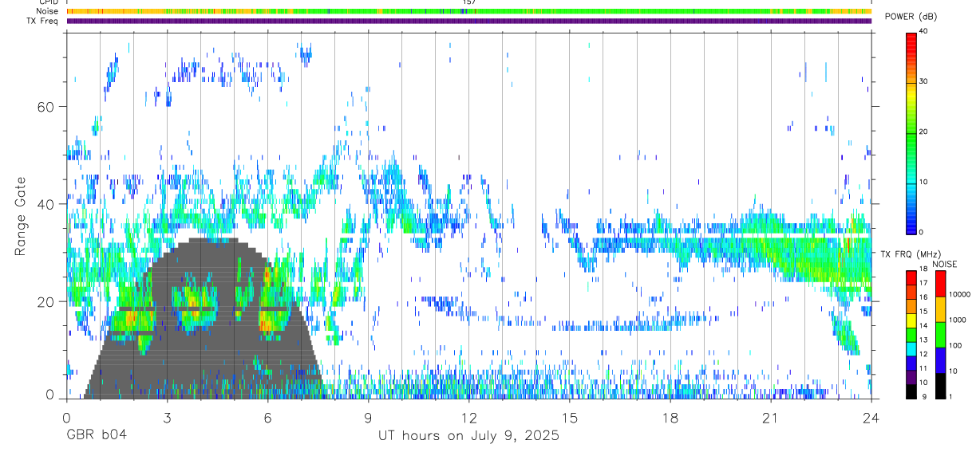Image resolution: width=980 pixels, height=452 pixels.
Task: Click the '21' UT hours axis tick
Action: pos(771,417)
